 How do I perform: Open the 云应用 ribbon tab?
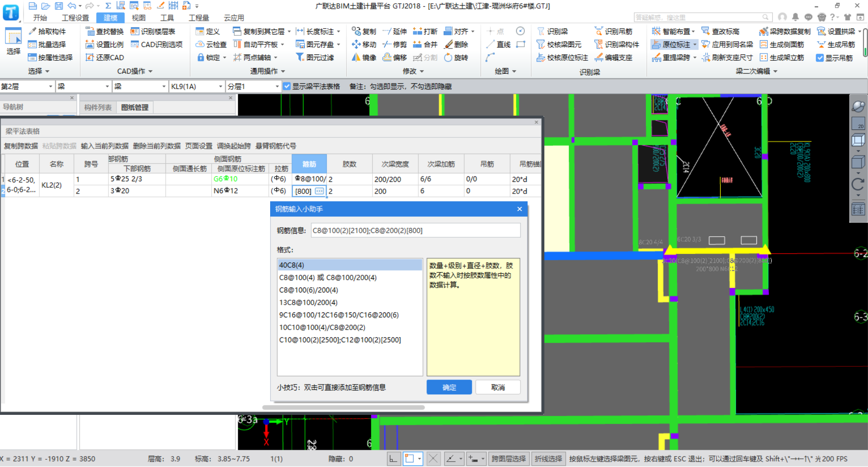(234, 18)
